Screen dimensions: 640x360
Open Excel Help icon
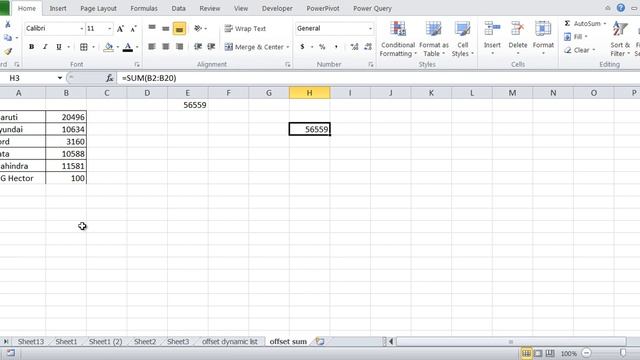(x=621, y=8)
